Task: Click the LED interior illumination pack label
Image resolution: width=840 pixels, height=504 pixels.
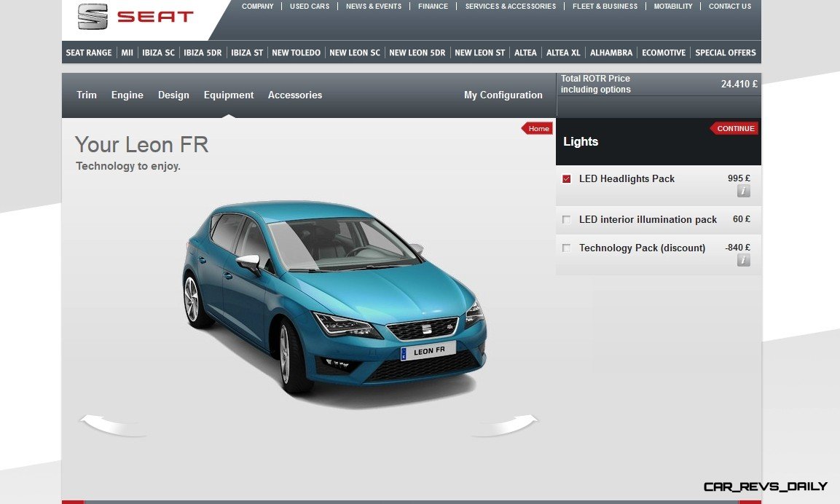Action: pos(648,220)
